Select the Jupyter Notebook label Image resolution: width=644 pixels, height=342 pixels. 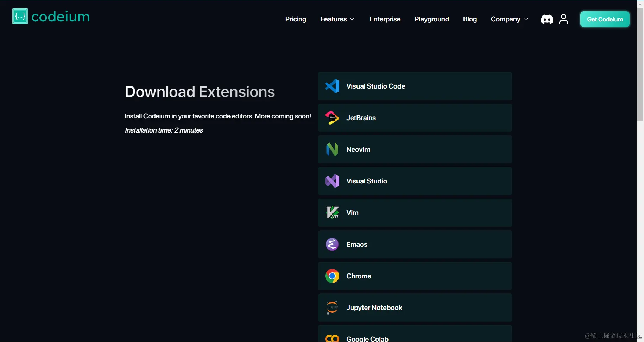[374, 308]
